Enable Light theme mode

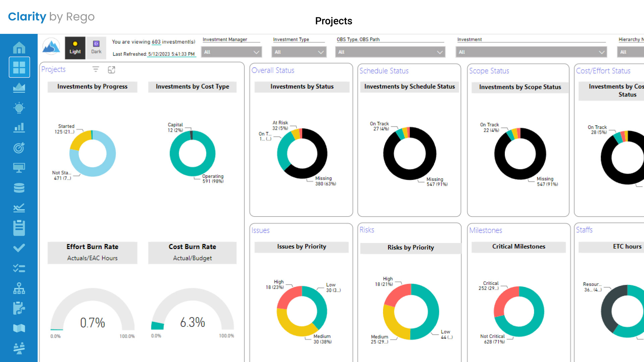(x=75, y=48)
